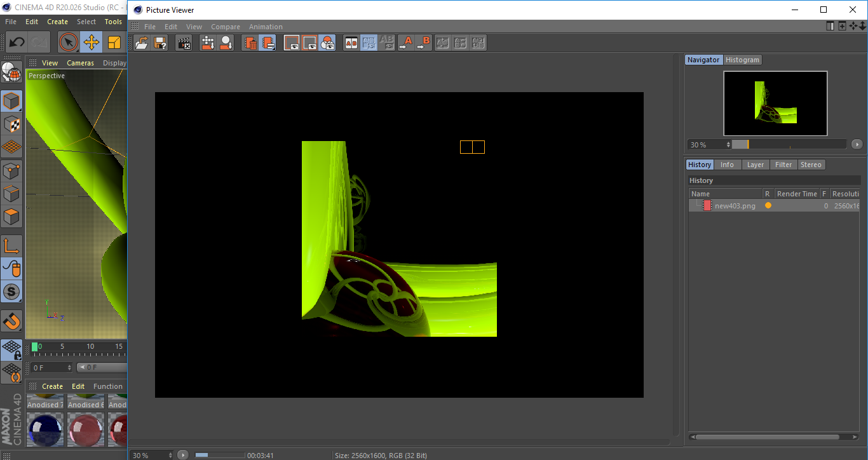The width and height of the screenshot is (868, 460).
Task: Switch to the Navigator tab
Action: coord(703,60)
